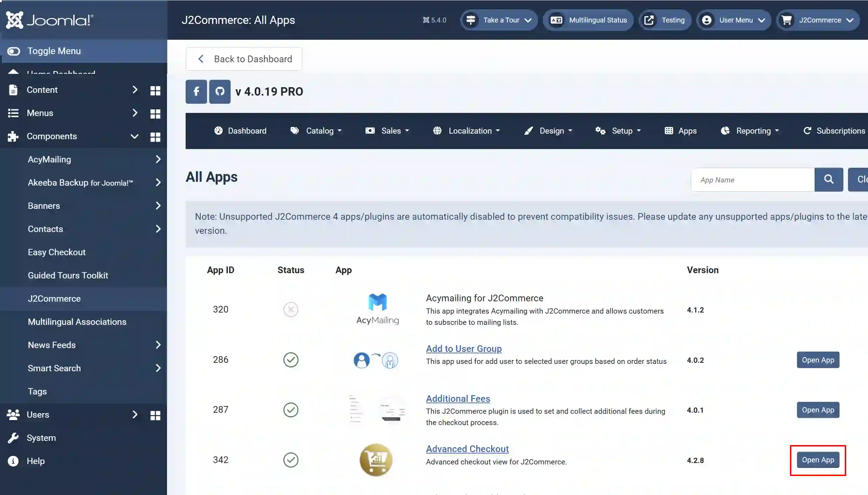The height and width of the screenshot is (495, 868).
Task: Toggle the sidebar with Toggle Menu
Action: click(x=84, y=51)
